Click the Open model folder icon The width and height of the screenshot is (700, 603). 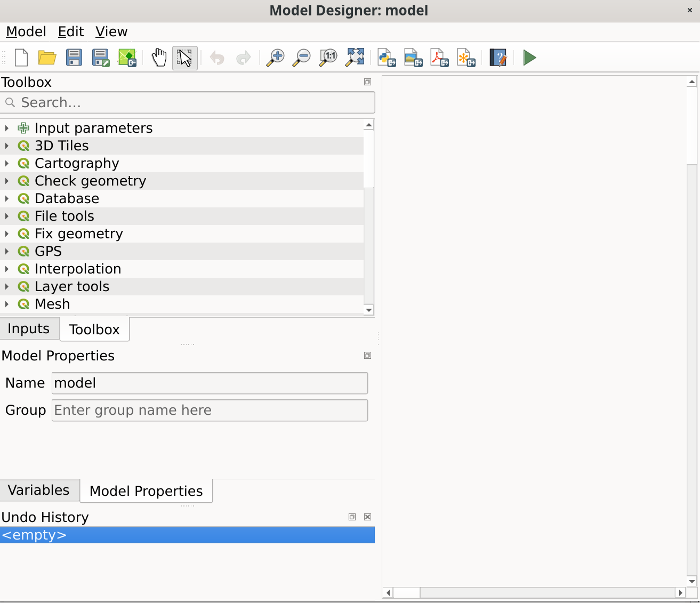(47, 58)
